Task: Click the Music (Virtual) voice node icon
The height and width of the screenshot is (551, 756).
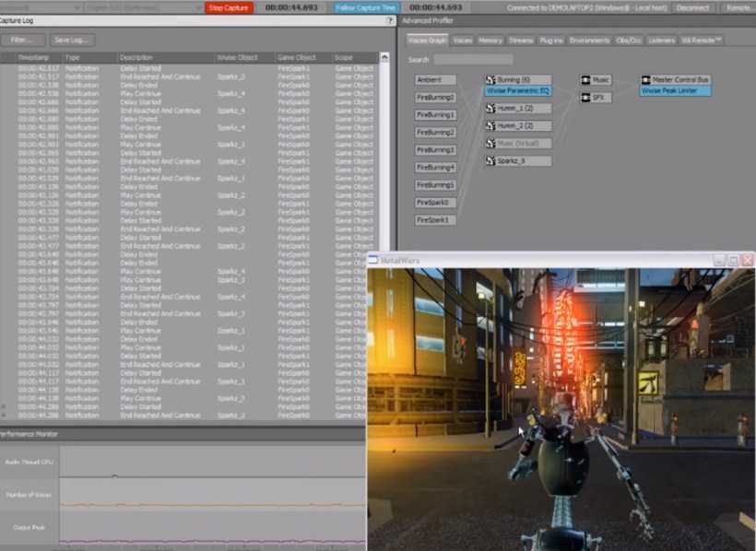Action: [x=491, y=144]
